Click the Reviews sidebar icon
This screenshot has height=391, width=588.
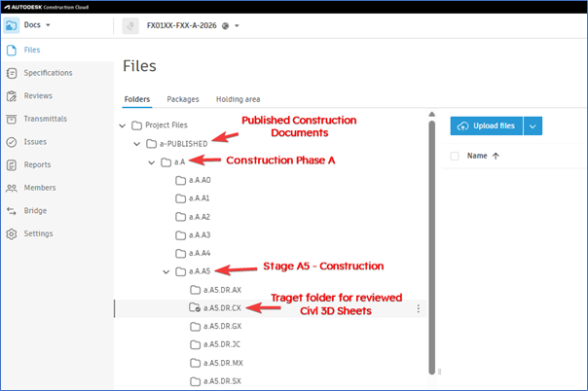pyautogui.click(x=12, y=96)
